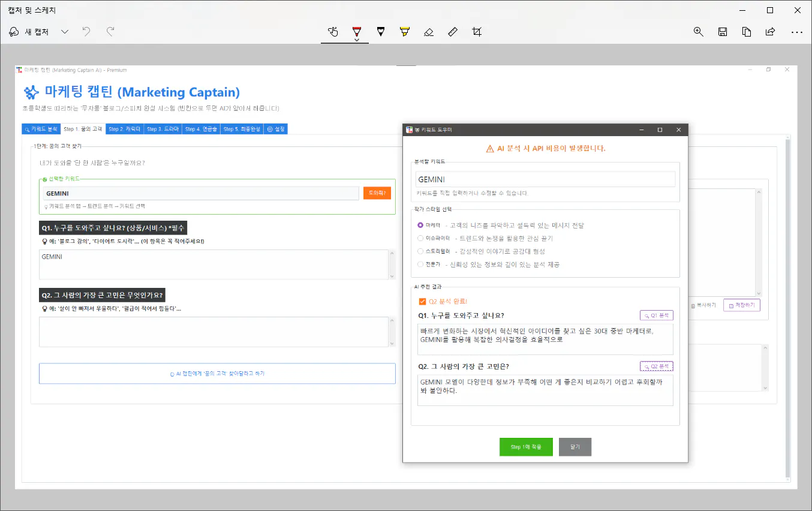Apply results with Step 1에 적용 button
This screenshot has width=812, height=511.
[526, 447]
